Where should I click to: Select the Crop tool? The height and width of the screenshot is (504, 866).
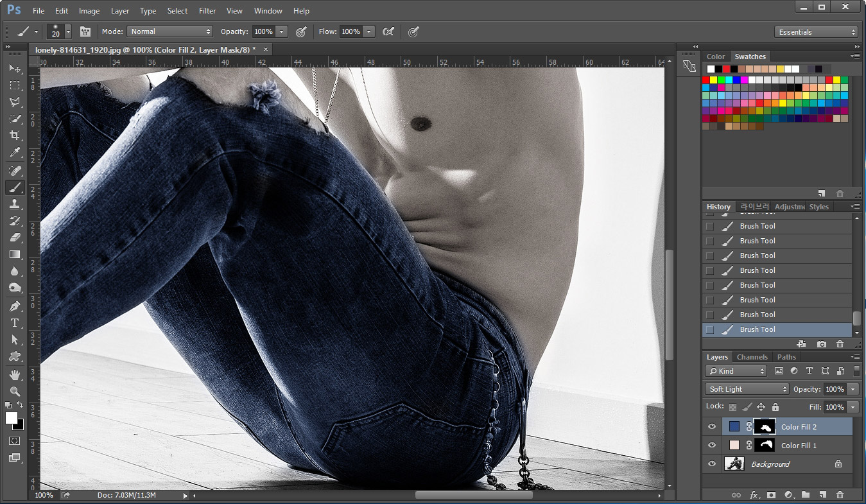15,135
